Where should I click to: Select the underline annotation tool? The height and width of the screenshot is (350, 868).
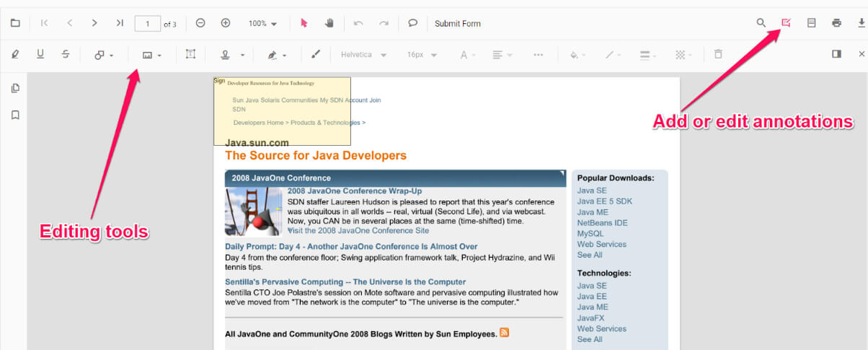click(x=40, y=54)
